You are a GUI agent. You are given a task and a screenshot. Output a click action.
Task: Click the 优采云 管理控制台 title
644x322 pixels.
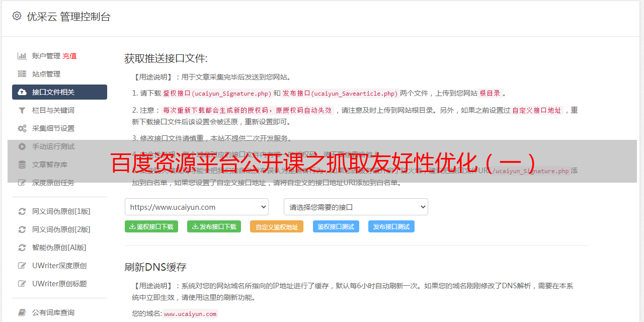[x=68, y=17]
